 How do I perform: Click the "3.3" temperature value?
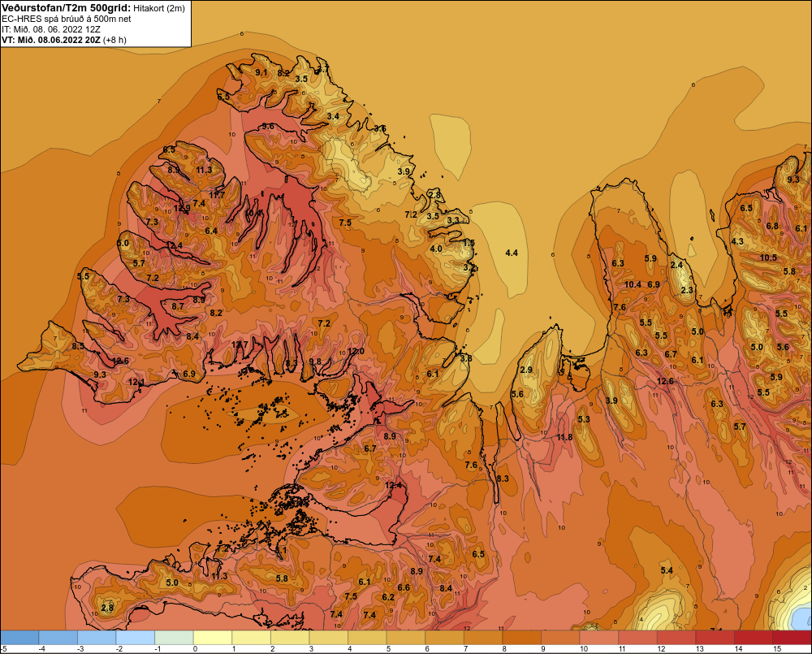453,220
